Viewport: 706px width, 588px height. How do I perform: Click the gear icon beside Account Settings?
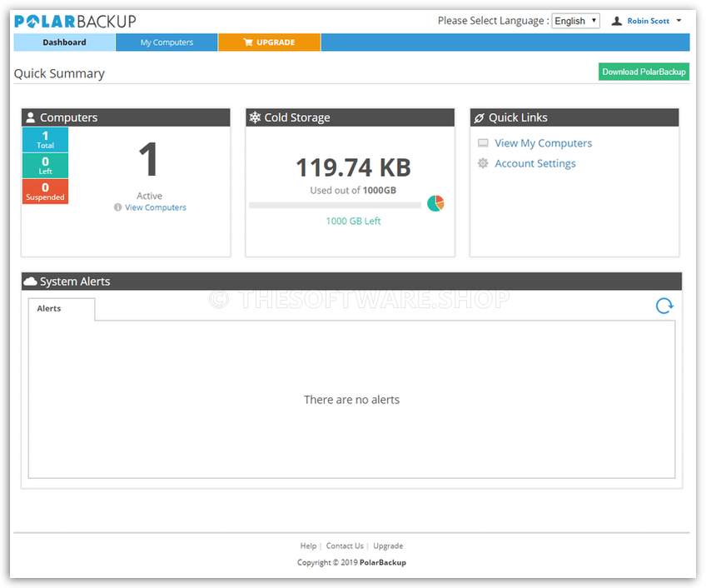(484, 163)
